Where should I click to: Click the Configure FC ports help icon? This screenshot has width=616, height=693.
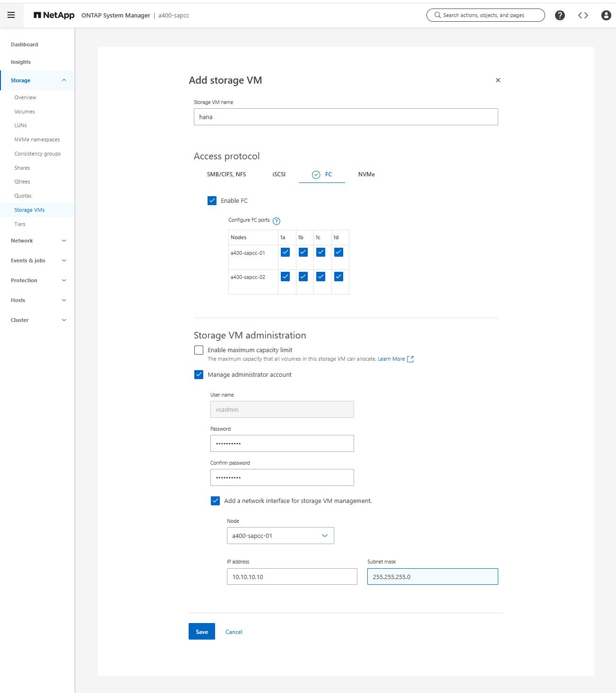277,221
